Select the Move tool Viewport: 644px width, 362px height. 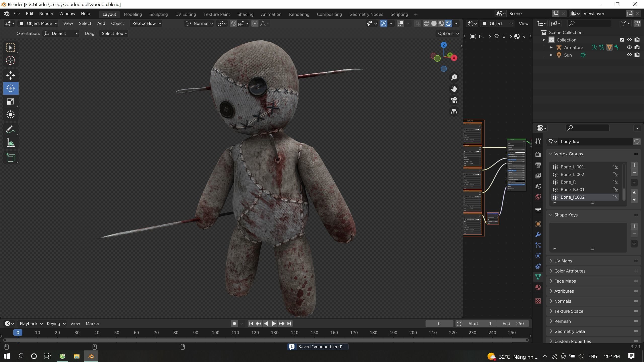(11, 75)
